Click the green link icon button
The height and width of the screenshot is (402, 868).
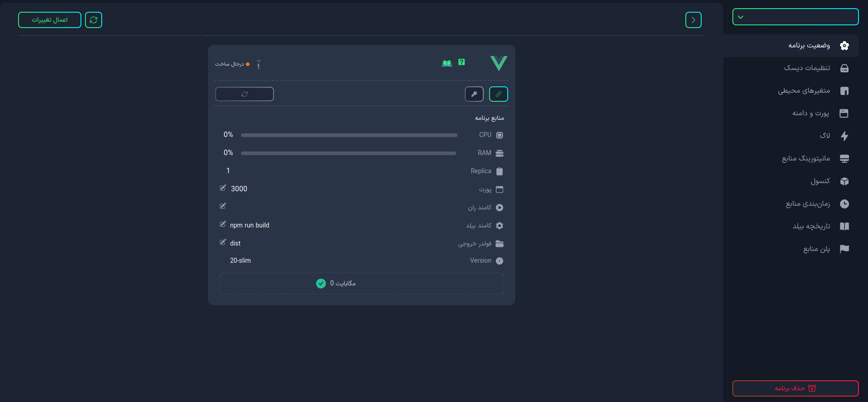click(x=498, y=94)
